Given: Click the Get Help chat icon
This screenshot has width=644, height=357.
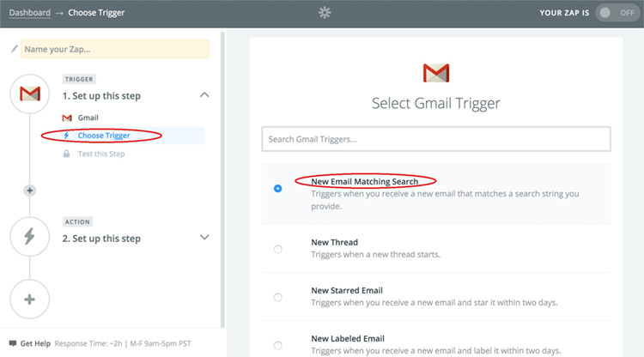Looking at the screenshot, I should pos(14,342).
